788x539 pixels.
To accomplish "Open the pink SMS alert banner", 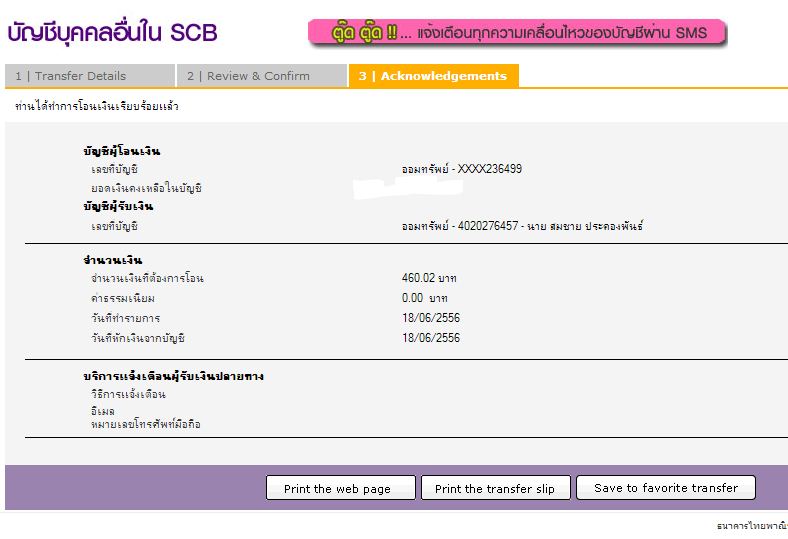I will tap(518, 33).
